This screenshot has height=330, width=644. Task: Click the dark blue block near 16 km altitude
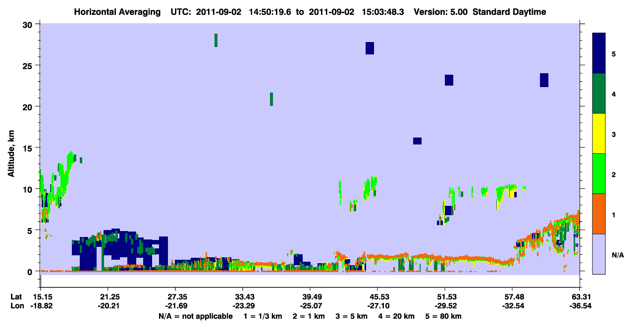pyautogui.click(x=417, y=141)
